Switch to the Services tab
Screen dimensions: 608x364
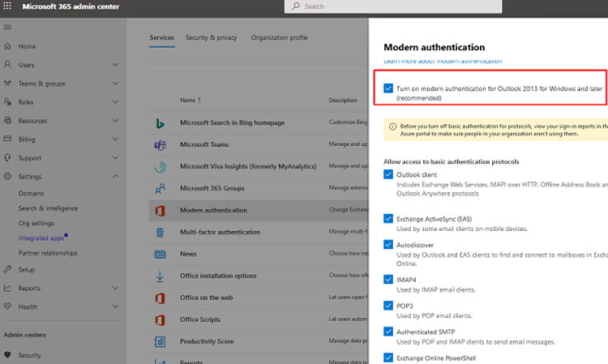click(x=161, y=37)
